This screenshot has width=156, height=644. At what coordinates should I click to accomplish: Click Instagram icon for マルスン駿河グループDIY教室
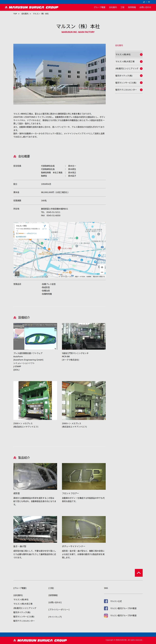(106, 616)
